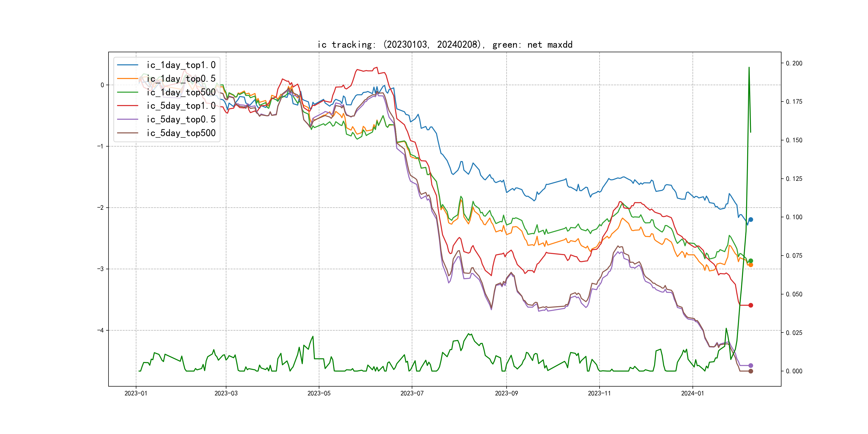This screenshot has height=434, width=868.
Task: Click the ic_5day_top500 legend label
Action: (181, 133)
